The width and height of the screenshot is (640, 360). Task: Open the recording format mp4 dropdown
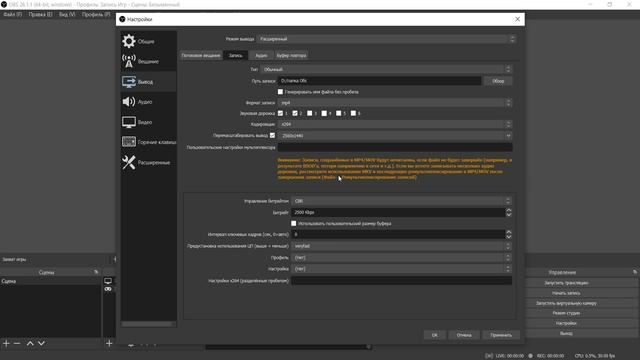coord(395,103)
